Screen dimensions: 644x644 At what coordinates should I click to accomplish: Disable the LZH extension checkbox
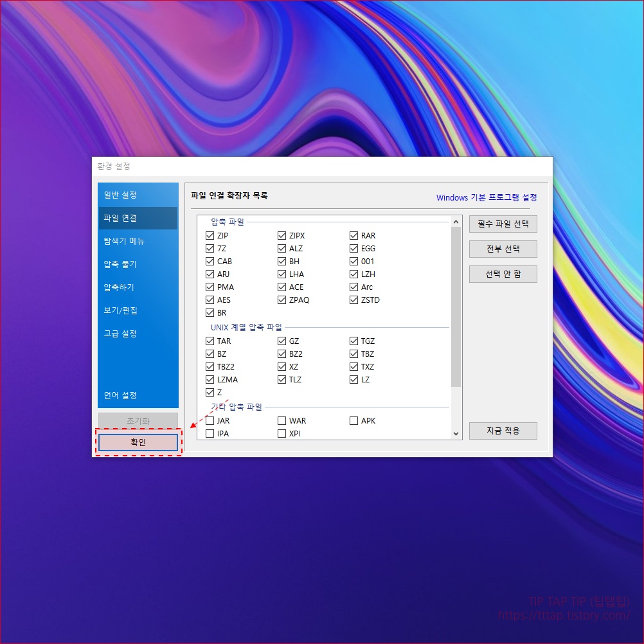coord(353,274)
